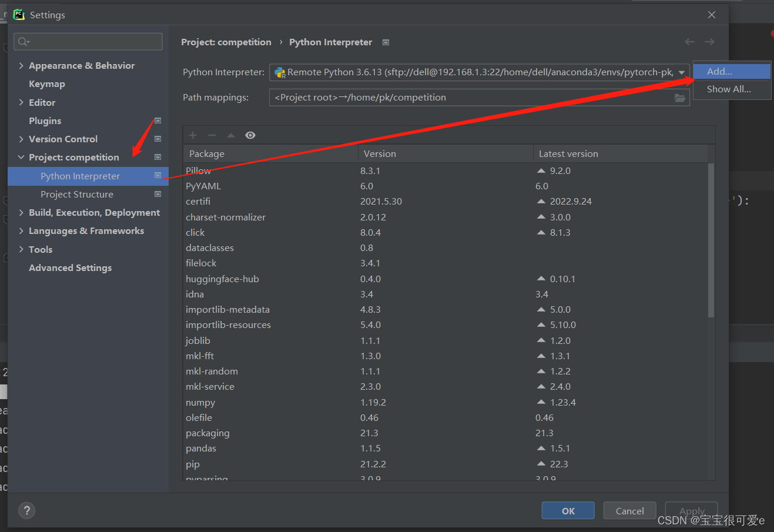Viewport: 774px width, 532px height.
Task: Open the help question mark button
Action: click(26, 510)
